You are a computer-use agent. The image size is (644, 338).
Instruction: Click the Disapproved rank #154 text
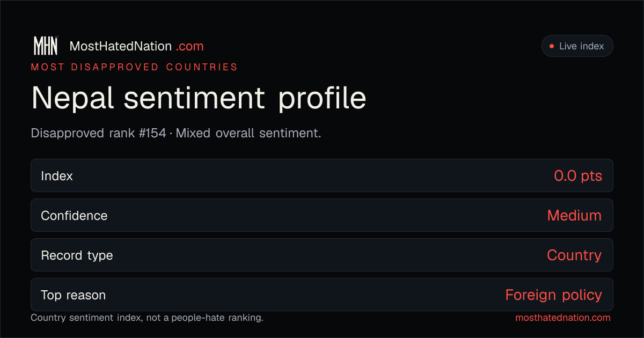[x=99, y=133]
